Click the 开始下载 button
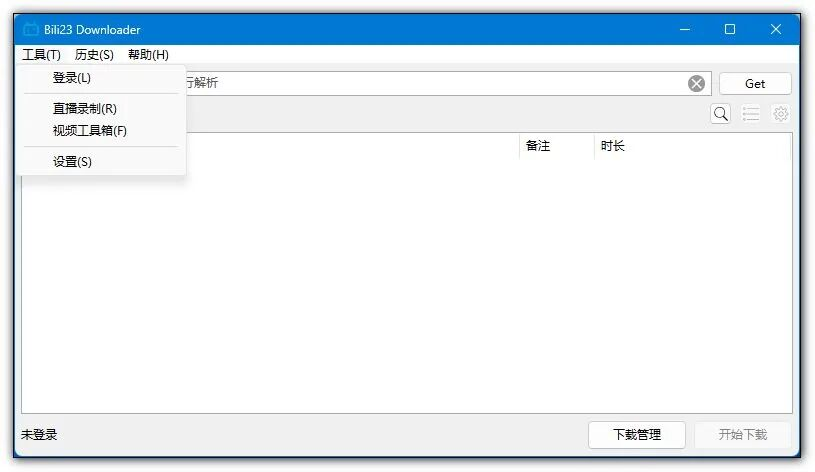Viewport: 815px width, 472px height. [742, 434]
